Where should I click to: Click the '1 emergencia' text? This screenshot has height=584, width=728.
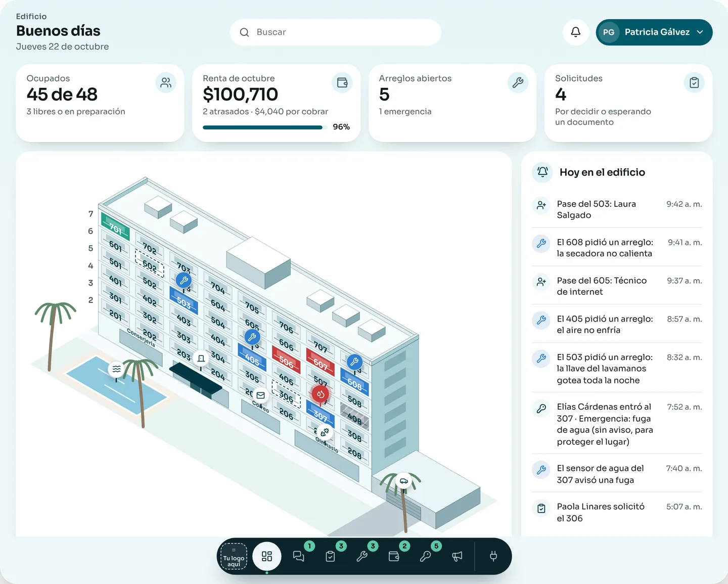pyautogui.click(x=405, y=112)
